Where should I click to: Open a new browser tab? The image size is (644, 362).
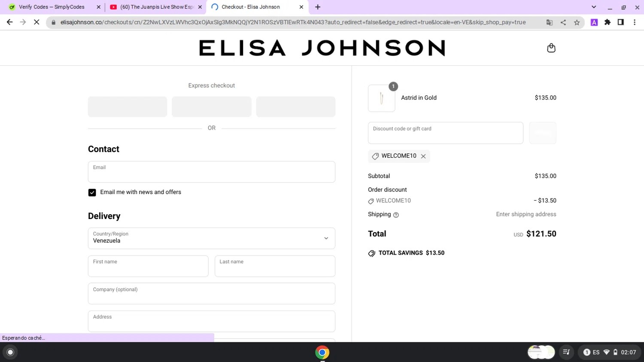click(x=318, y=7)
